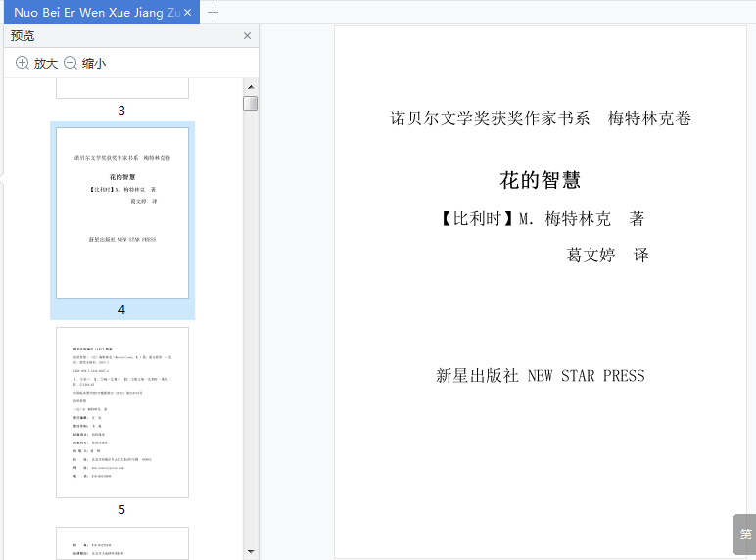The width and height of the screenshot is (756, 560).
Task: Close the Nuo Bei Er Wen Xue tab
Action: click(x=188, y=13)
